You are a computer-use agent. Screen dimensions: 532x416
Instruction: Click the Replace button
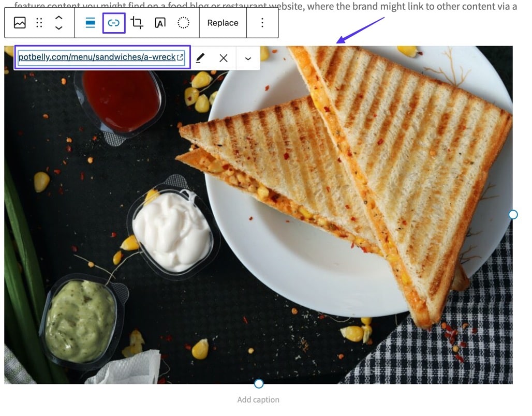[x=223, y=22]
